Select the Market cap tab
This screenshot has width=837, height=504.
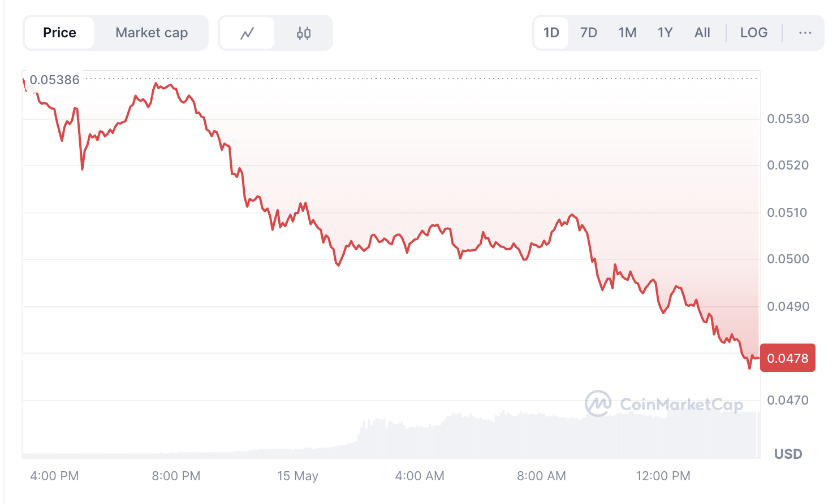(152, 33)
